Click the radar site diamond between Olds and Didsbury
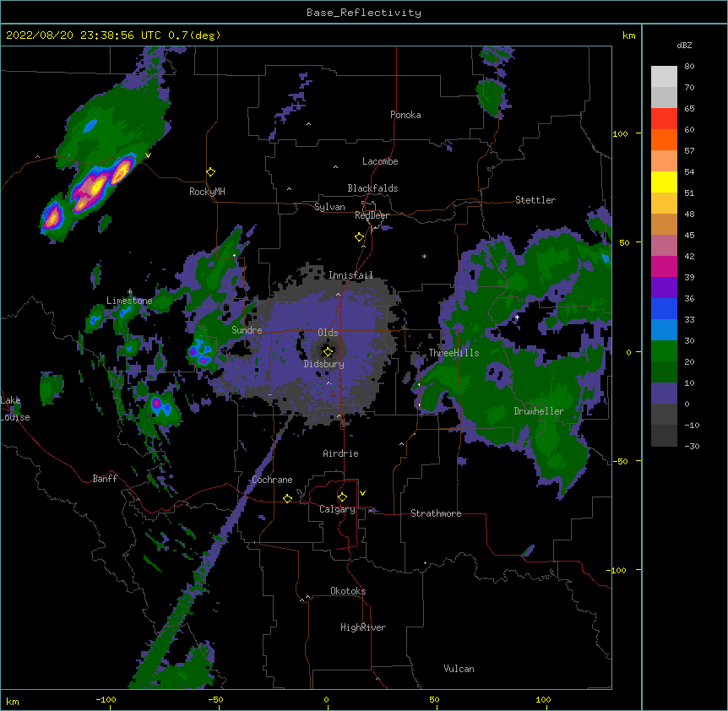Viewport: 728px width, 711px height. (x=328, y=352)
